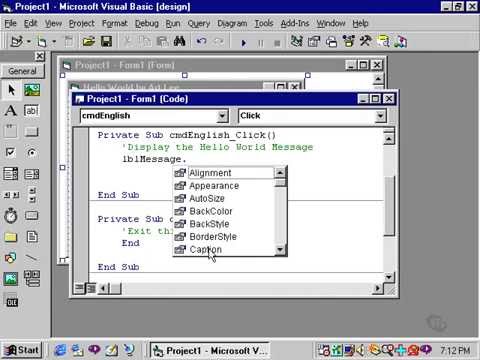Click the Undo toolbar icon

tap(201, 42)
